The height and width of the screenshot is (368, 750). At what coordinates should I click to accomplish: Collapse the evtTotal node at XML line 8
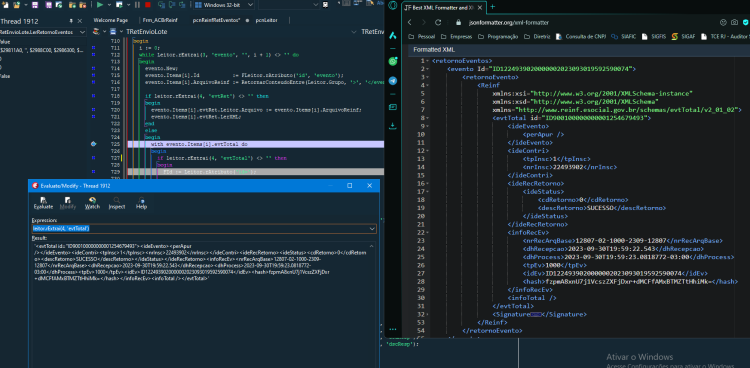428,118
